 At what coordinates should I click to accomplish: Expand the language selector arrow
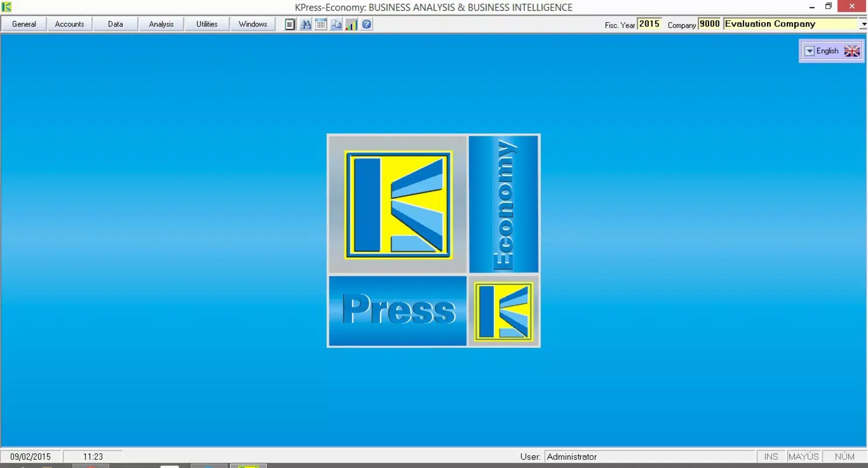click(x=809, y=51)
